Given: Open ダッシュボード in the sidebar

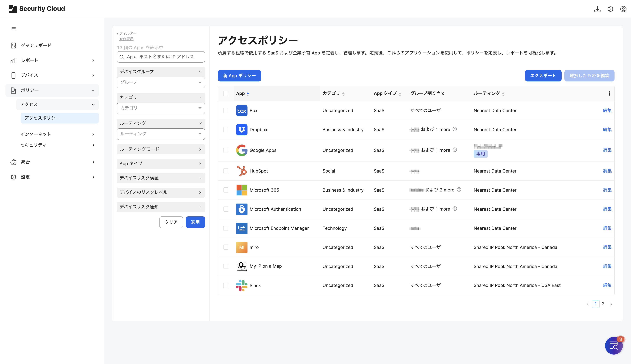Looking at the screenshot, I should (x=36, y=45).
